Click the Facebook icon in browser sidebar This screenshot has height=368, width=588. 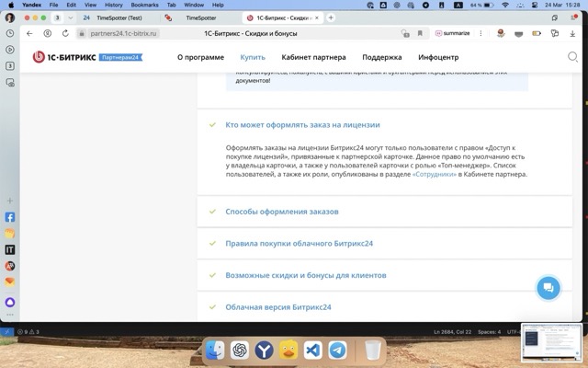(x=10, y=218)
